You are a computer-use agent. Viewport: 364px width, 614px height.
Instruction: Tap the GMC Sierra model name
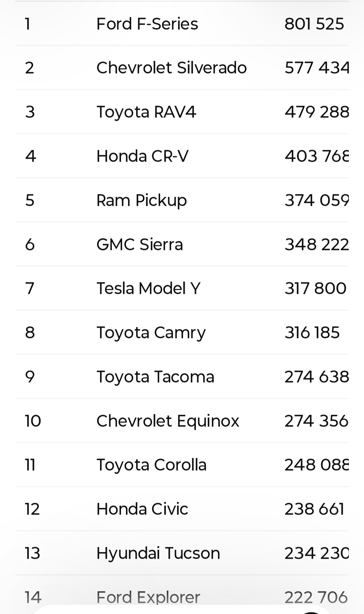(x=140, y=245)
